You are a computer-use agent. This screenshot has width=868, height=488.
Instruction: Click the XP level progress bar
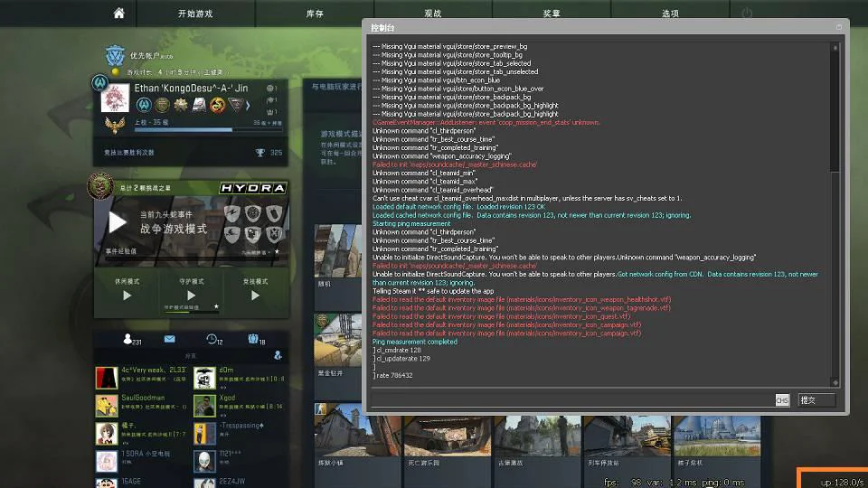pyautogui.click(x=208, y=130)
